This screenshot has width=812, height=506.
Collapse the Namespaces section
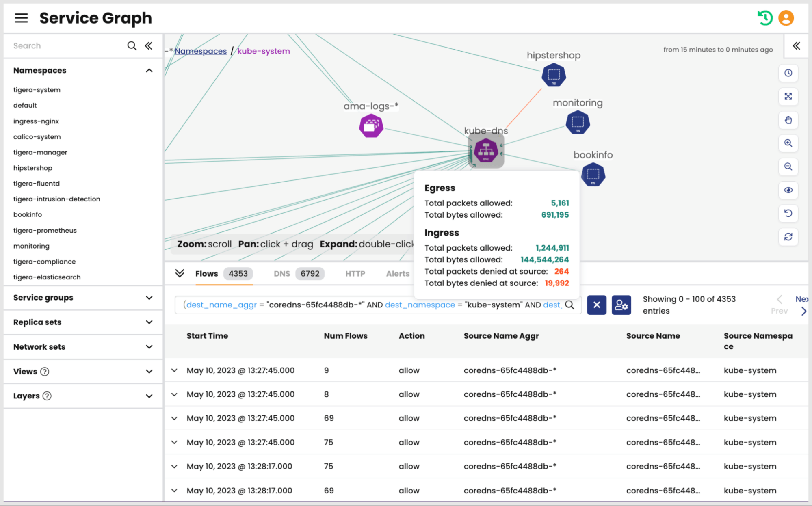point(149,71)
